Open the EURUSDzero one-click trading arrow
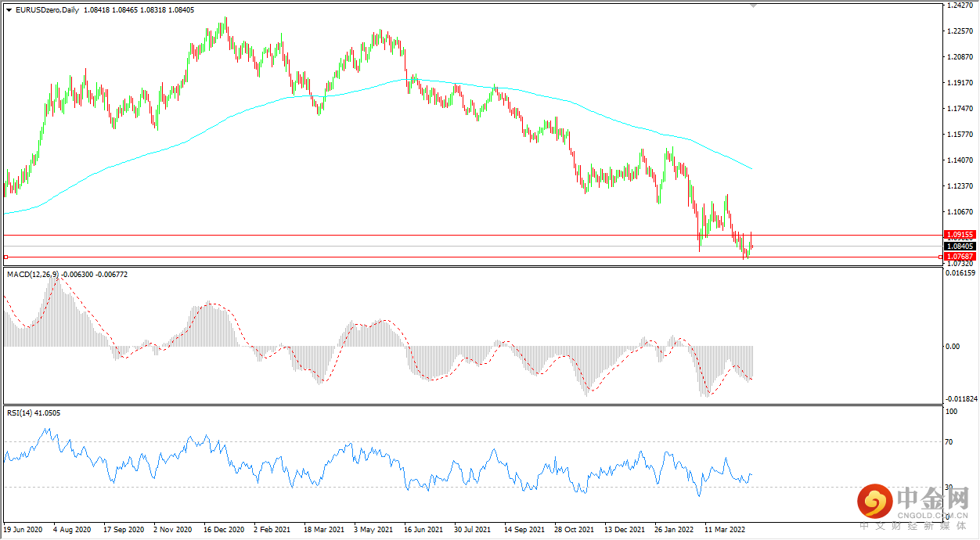 (x=9, y=9)
